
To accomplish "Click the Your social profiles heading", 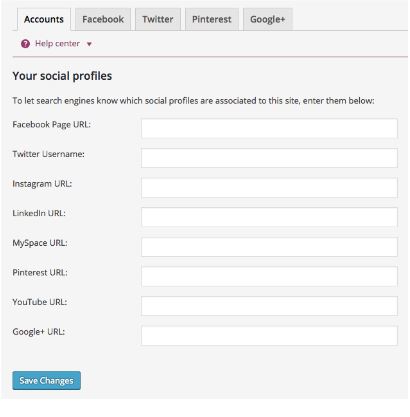I will pos(62,76).
